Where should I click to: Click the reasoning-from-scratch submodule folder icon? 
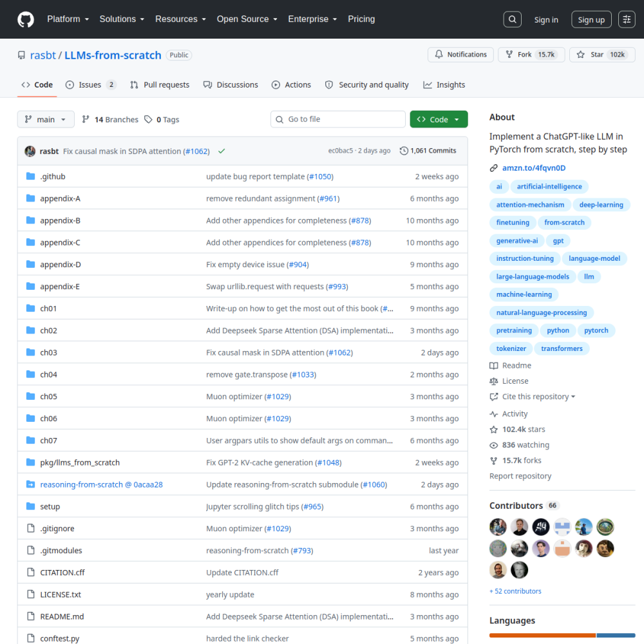coord(30,484)
